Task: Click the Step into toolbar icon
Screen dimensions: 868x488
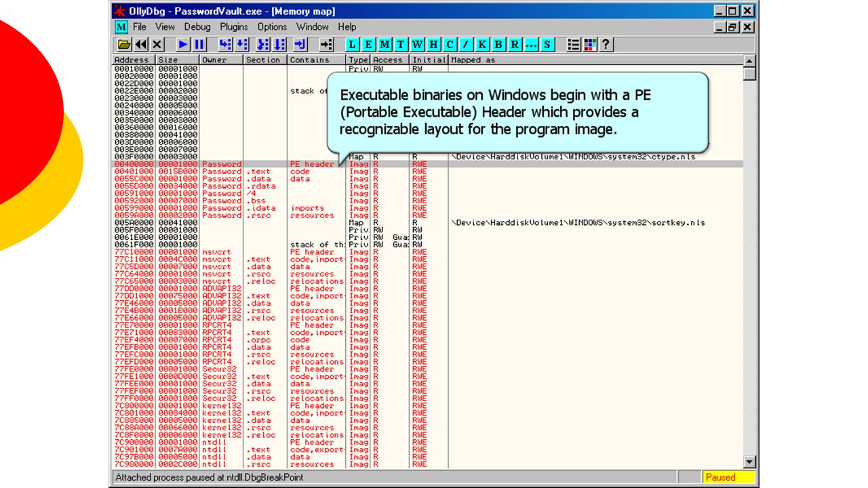Action: (x=226, y=45)
